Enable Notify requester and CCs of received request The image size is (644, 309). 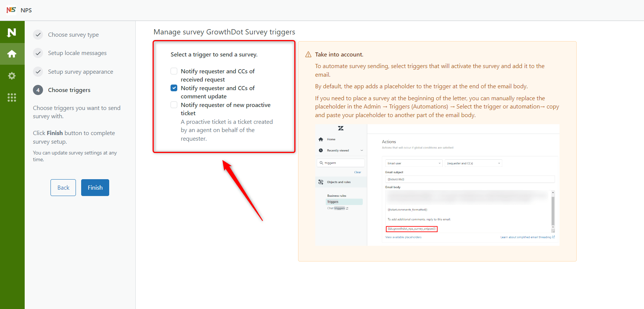[174, 71]
